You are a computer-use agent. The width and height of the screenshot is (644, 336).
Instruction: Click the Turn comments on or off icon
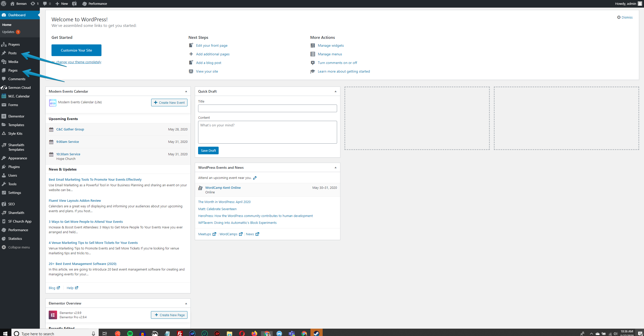coord(313,63)
